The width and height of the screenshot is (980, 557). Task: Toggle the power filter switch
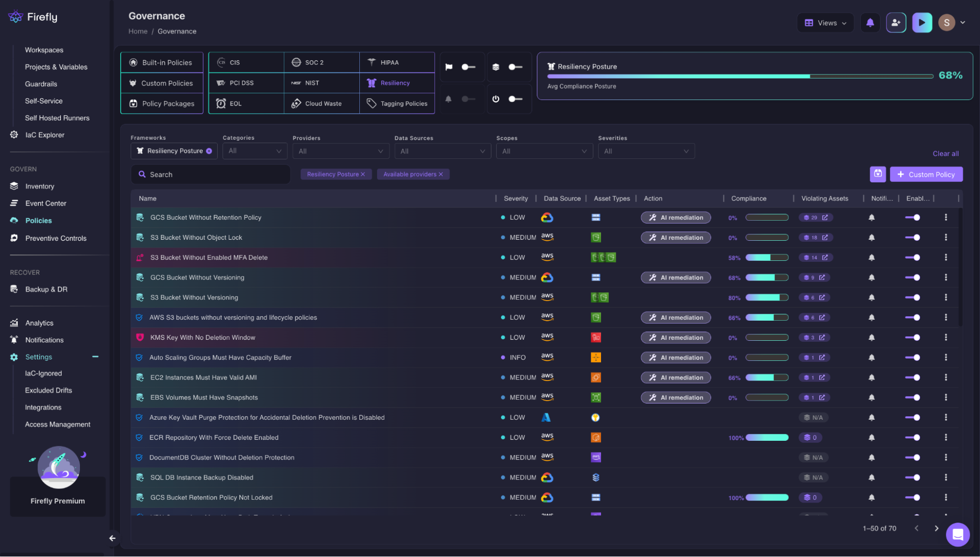(x=515, y=99)
